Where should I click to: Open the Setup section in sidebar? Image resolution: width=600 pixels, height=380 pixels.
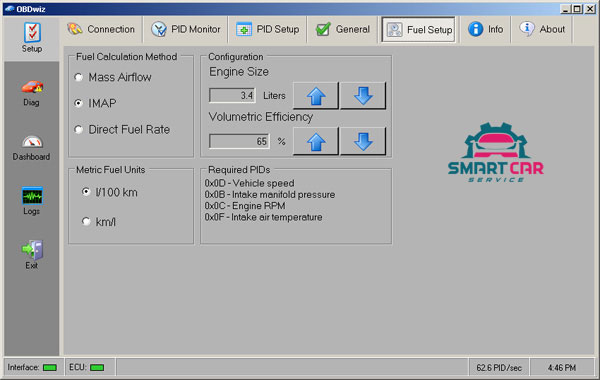click(x=32, y=38)
